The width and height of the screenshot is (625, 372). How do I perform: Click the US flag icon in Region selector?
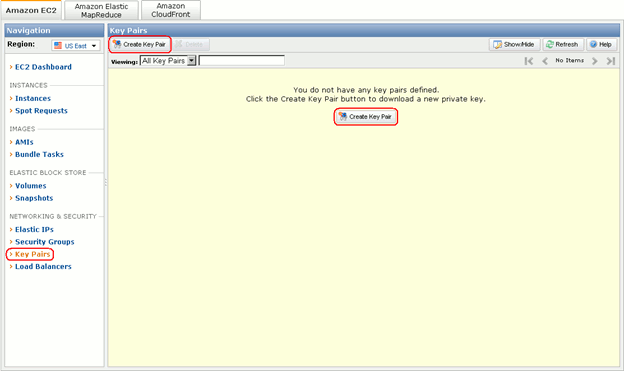tap(58, 45)
